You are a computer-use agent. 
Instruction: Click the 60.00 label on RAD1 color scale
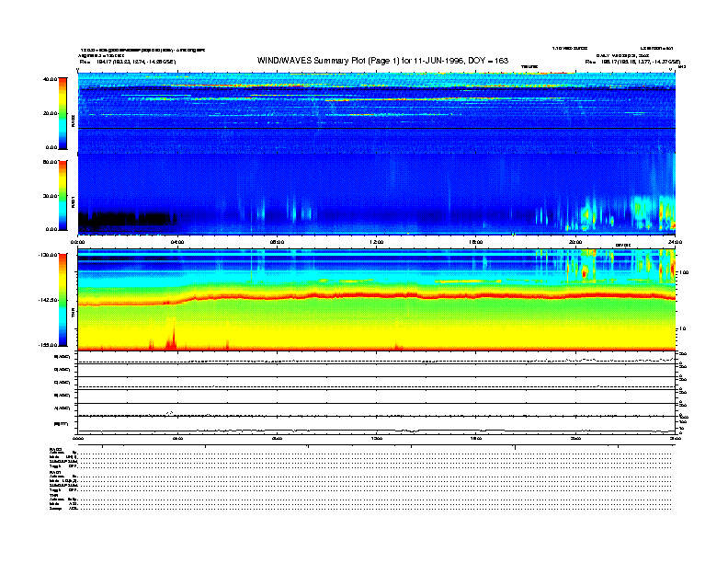point(50,162)
